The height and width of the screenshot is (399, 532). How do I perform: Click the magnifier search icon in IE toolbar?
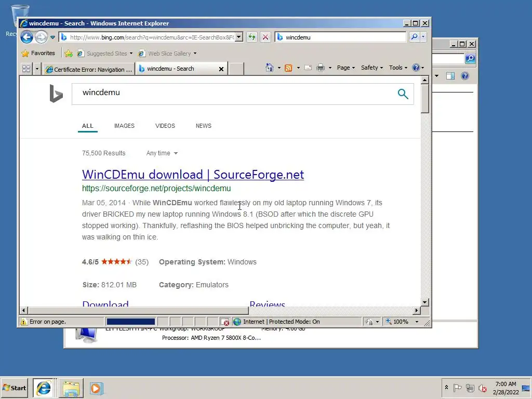click(414, 37)
